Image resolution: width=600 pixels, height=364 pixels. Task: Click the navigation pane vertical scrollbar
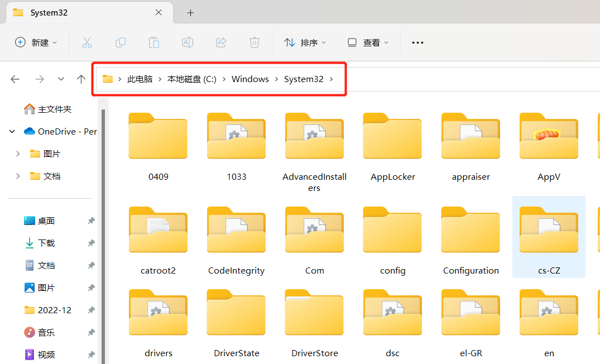point(103,237)
